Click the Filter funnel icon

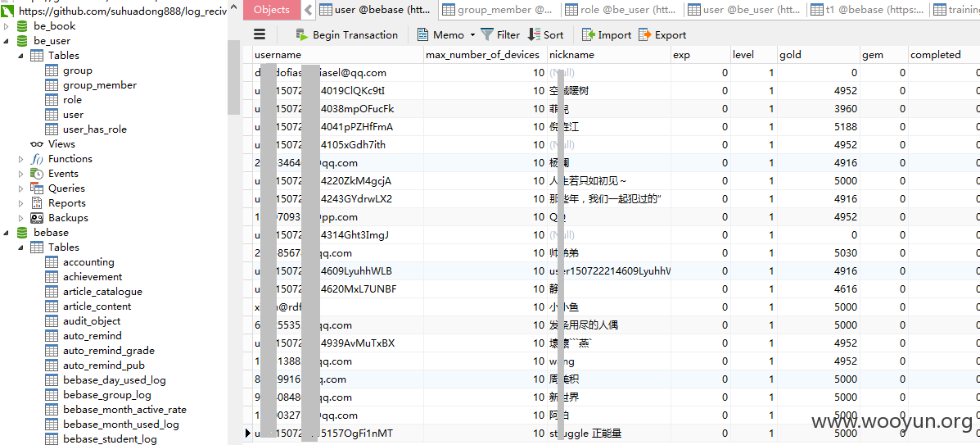coord(487,35)
